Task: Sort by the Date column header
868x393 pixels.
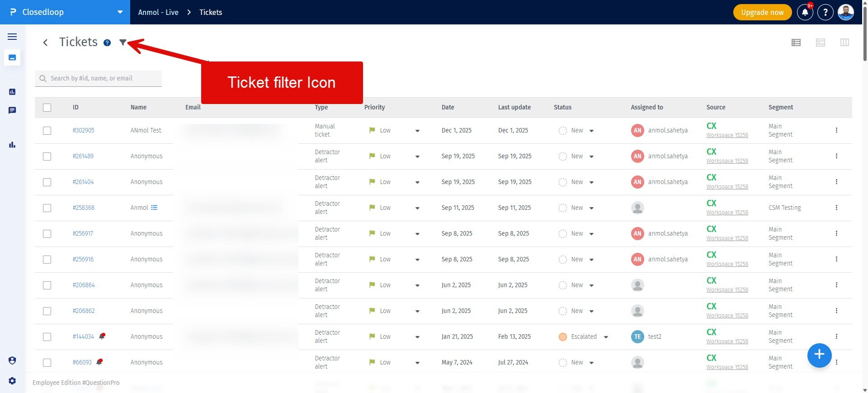Action: [x=448, y=107]
